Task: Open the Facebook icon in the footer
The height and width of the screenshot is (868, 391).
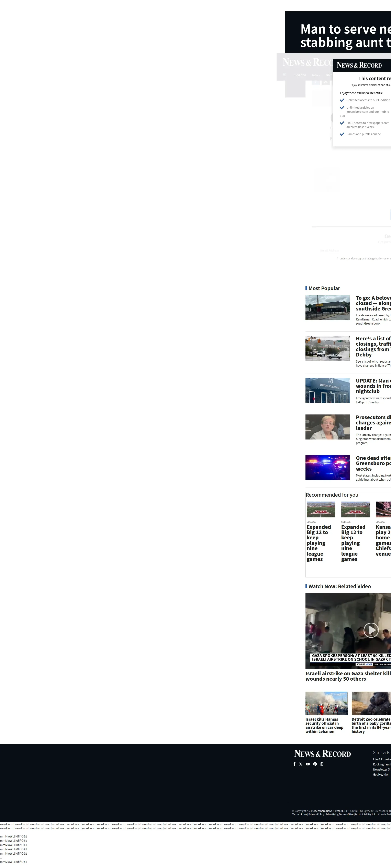Action: (294, 764)
